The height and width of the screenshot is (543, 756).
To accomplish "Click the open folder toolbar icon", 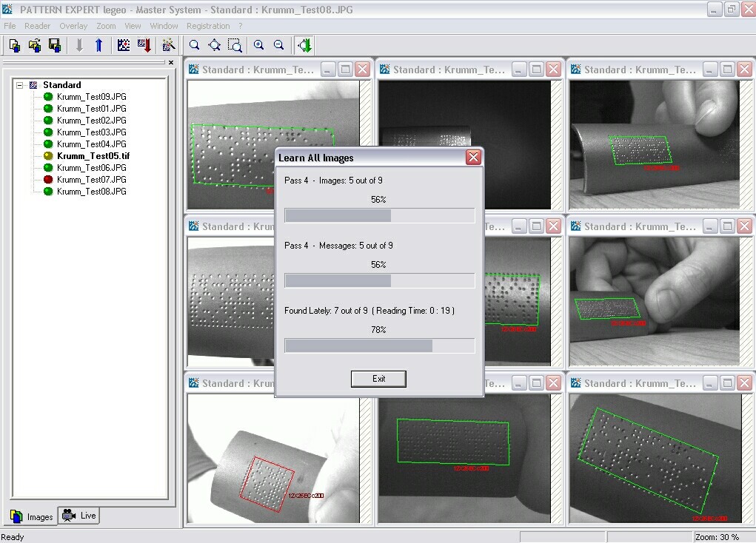I will (x=34, y=45).
